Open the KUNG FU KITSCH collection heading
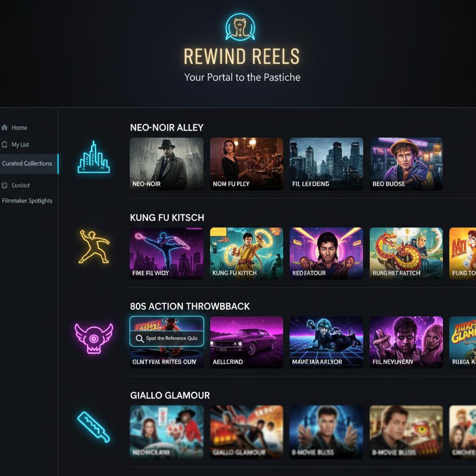 point(167,218)
